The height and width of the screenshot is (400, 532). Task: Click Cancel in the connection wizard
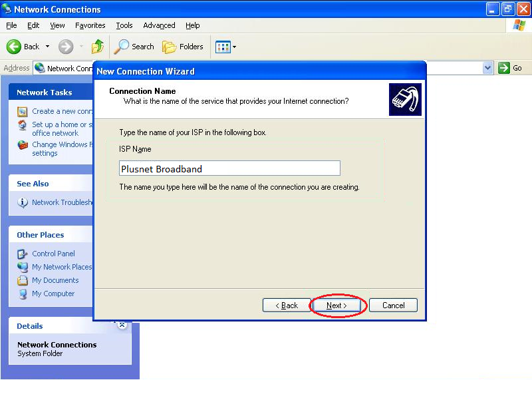(393, 305)
